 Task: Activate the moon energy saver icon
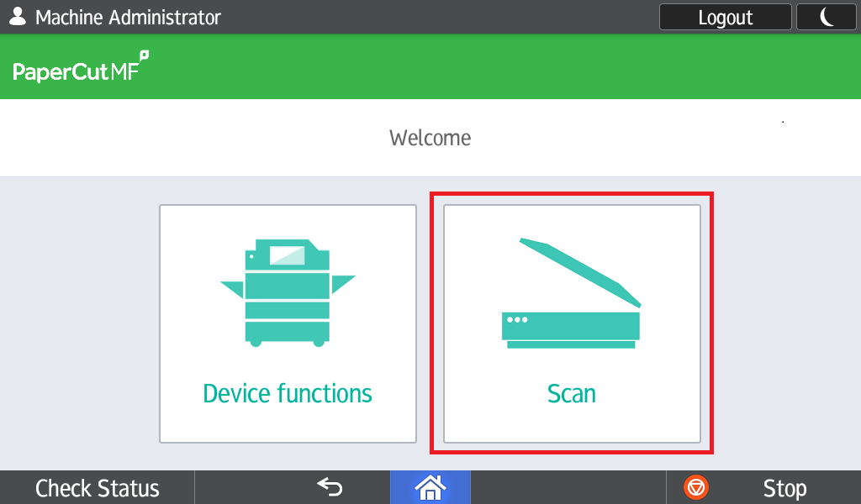coord(827,17)
